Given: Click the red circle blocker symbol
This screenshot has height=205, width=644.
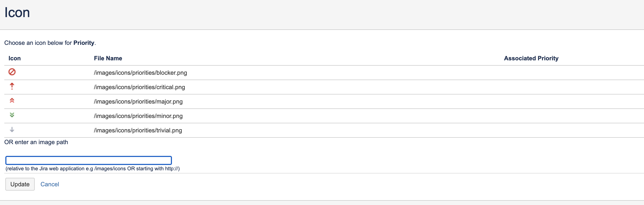Looking at the screenshot, I should click(12, 72).
